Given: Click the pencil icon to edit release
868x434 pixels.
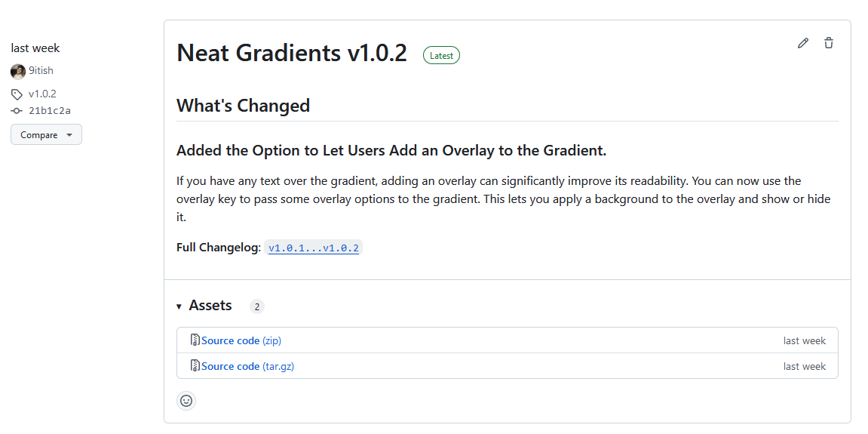Looking at the screenshot, I should click(802, 43).
